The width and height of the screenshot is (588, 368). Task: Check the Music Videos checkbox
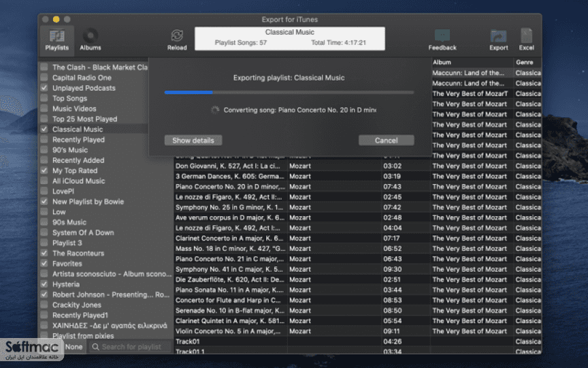[x=44, y=108]
